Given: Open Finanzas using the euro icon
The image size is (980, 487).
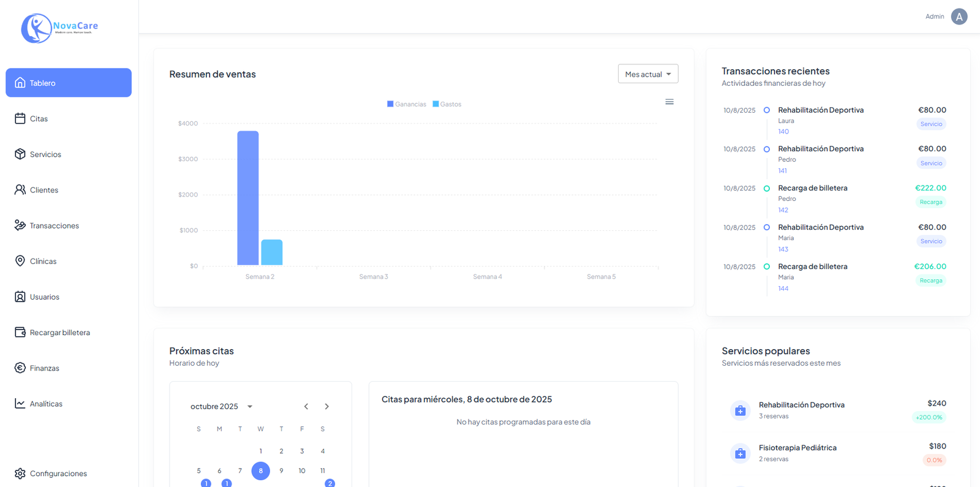Looking at the screenshot, I should click(x=20, y=368).
